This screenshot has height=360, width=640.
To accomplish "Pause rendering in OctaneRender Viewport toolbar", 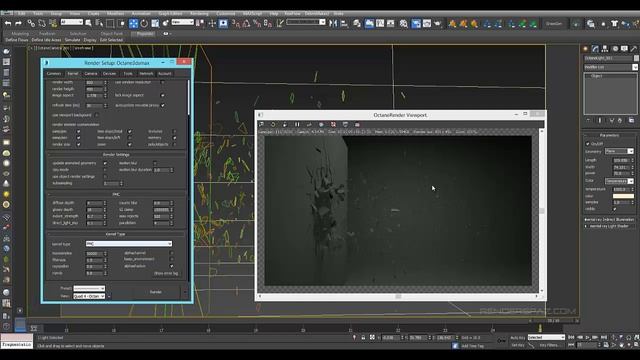I will click(x=297, y=124).
